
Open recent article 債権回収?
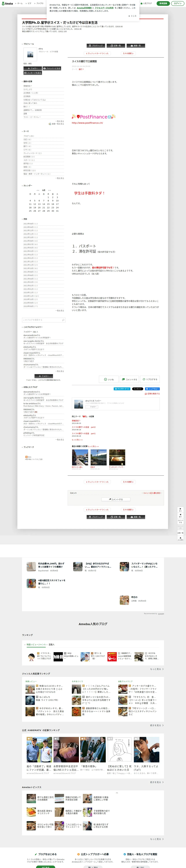[27, 86]
